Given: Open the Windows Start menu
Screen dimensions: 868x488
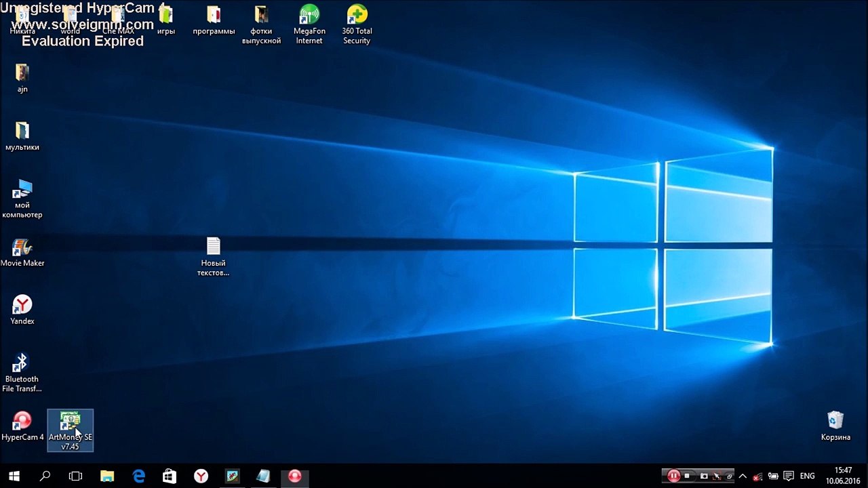Looking at the screenshot, I should [x=14, y=476].
